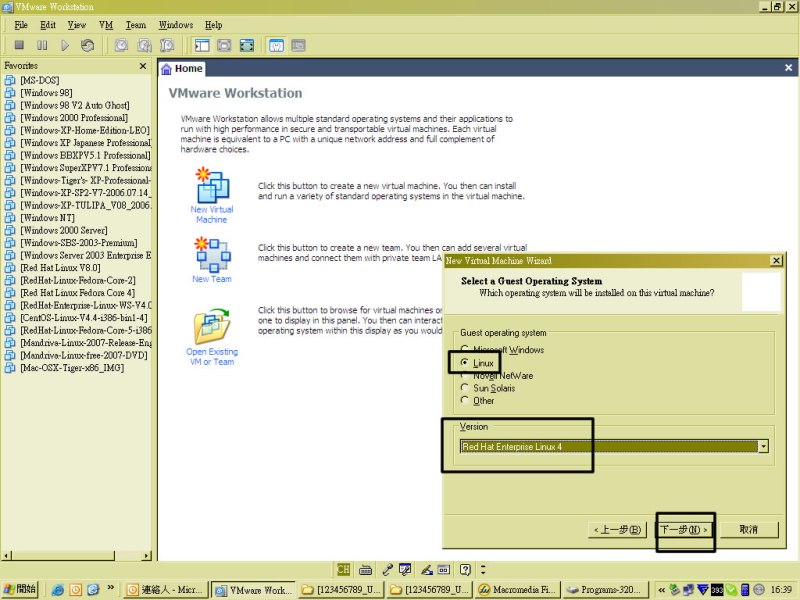Select the Novell NetWare radio button
This screenshot has height=600, width=800.
coord(464,376)
